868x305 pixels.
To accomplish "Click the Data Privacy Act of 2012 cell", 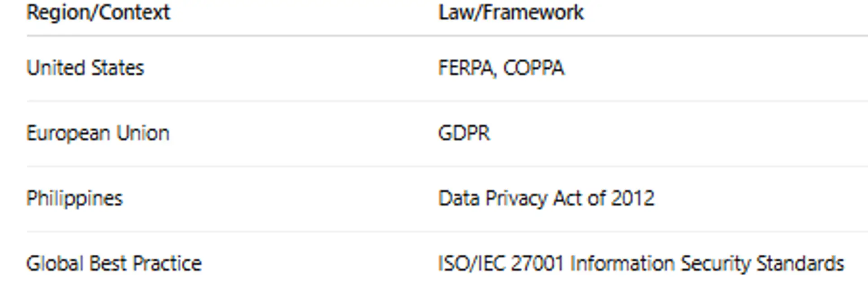I will coord(546,198).
